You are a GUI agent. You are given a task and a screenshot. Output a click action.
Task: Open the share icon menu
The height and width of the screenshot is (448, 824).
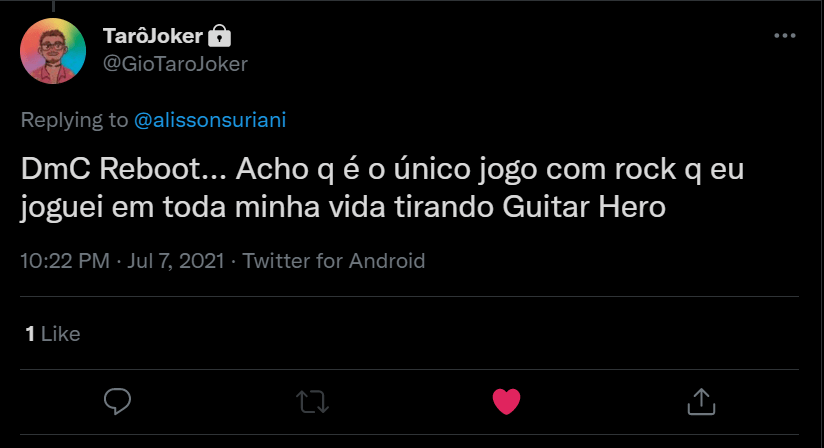pos(701,401)
